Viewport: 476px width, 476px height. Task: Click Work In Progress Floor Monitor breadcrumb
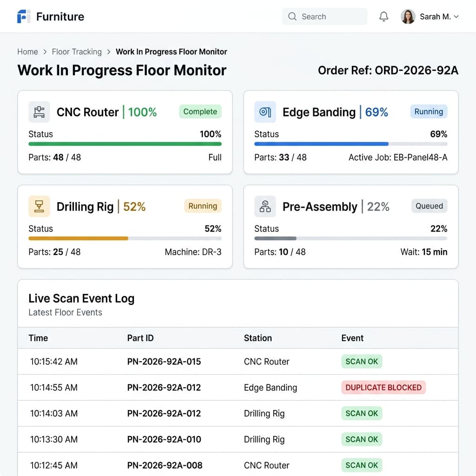(171, 52)
